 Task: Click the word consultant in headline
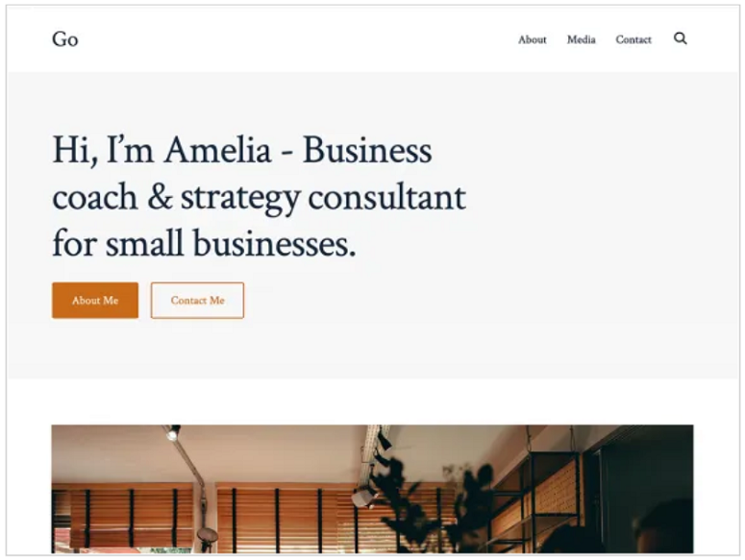386,198
